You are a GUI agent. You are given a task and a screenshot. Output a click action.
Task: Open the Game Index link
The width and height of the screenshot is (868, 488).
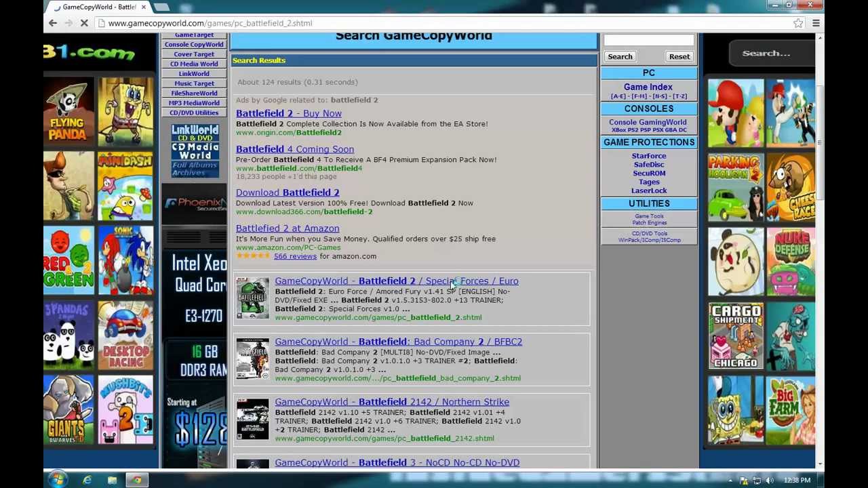click(648, 87)
